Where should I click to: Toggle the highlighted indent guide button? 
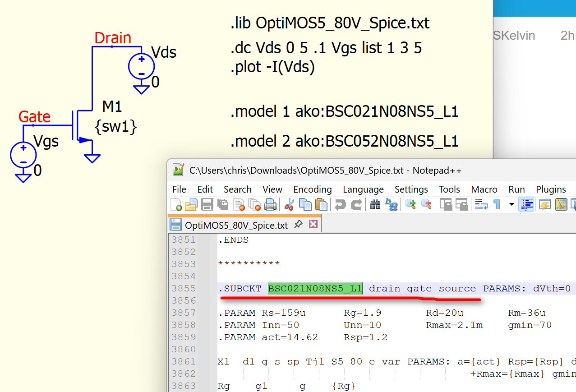526,205
